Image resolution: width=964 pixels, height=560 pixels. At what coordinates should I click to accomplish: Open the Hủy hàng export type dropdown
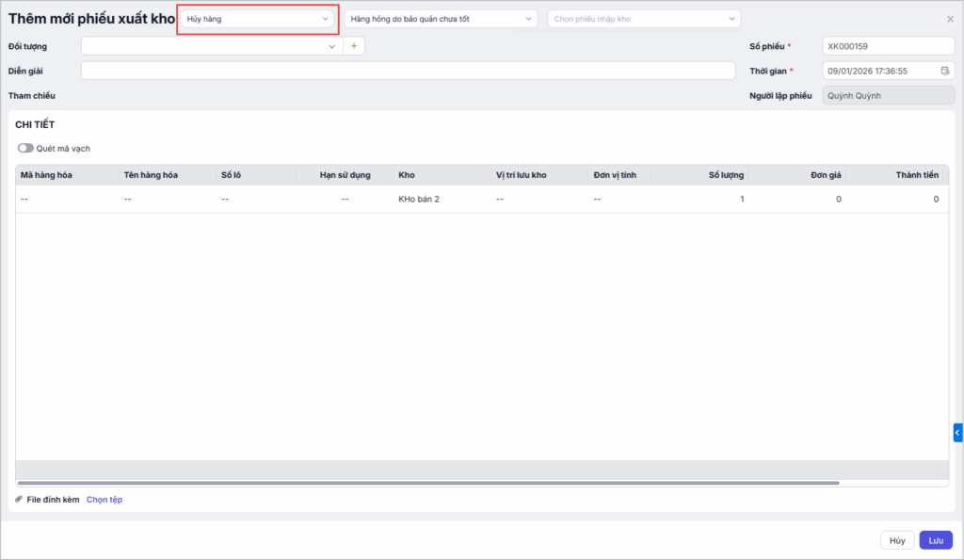(x=258, y=19)
